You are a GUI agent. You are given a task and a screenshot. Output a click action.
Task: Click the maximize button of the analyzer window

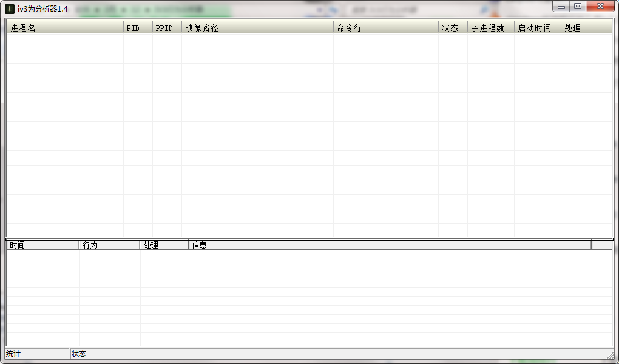[x=576, y=6]
